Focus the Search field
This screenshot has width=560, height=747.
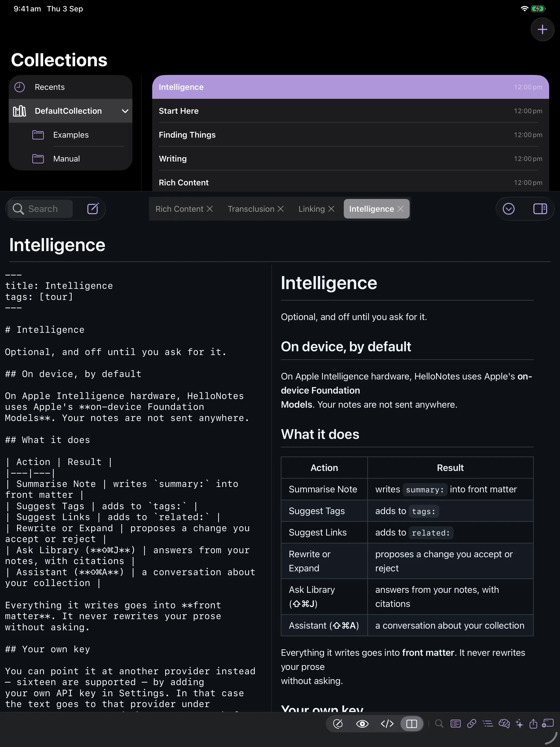coord(40,209)
